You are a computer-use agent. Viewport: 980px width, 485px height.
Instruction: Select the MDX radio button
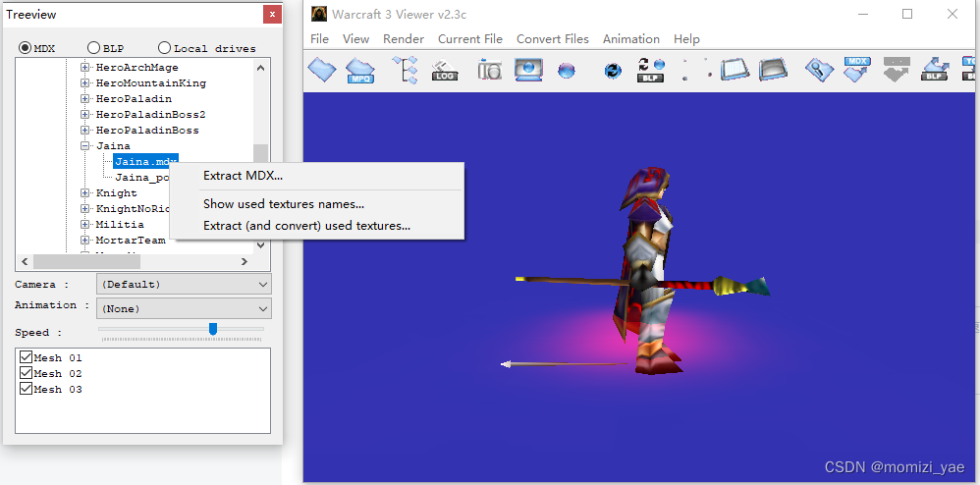[25, 47]
